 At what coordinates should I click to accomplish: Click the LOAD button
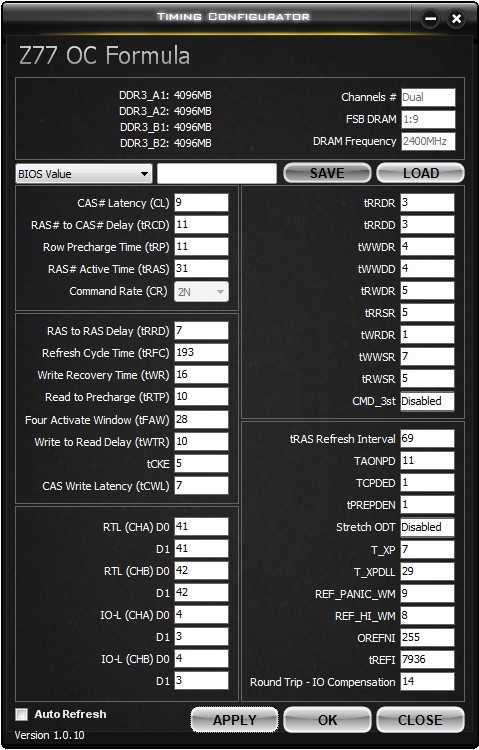click(421, 173)
